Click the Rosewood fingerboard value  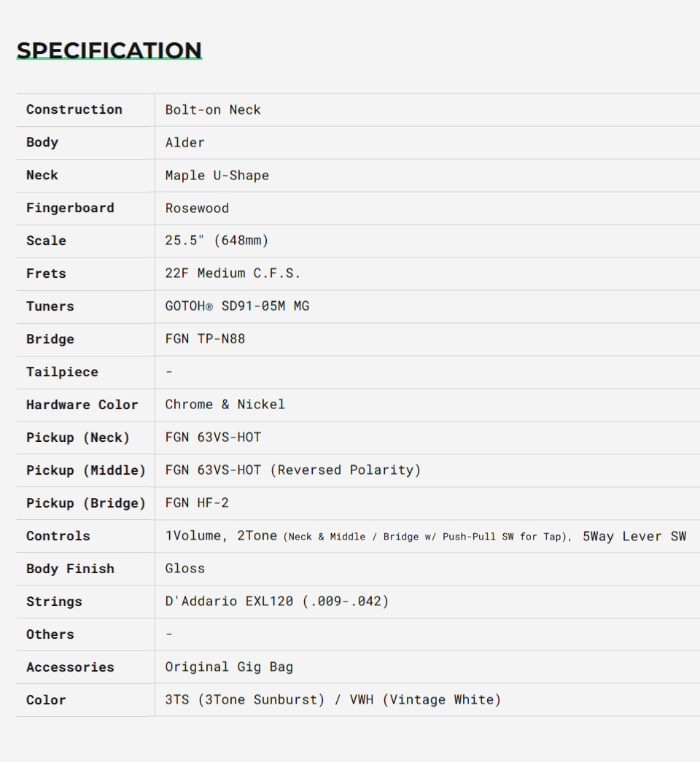coord(197,208)
